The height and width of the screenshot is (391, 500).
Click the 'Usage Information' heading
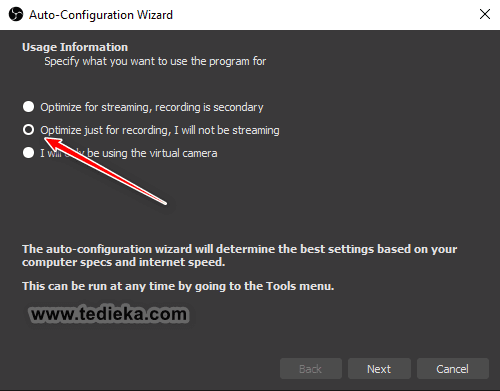[x=75, y=47]
